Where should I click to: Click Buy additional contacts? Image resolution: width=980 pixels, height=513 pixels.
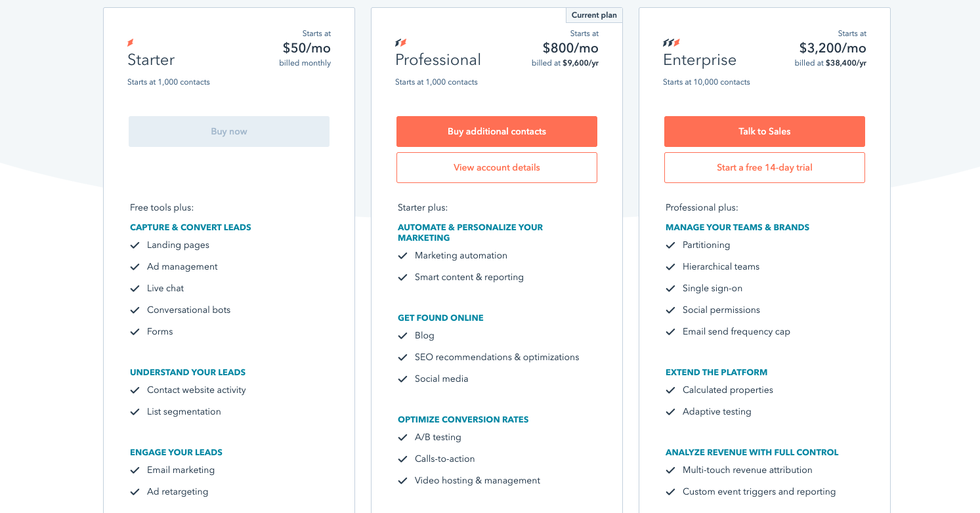[496, 131]
